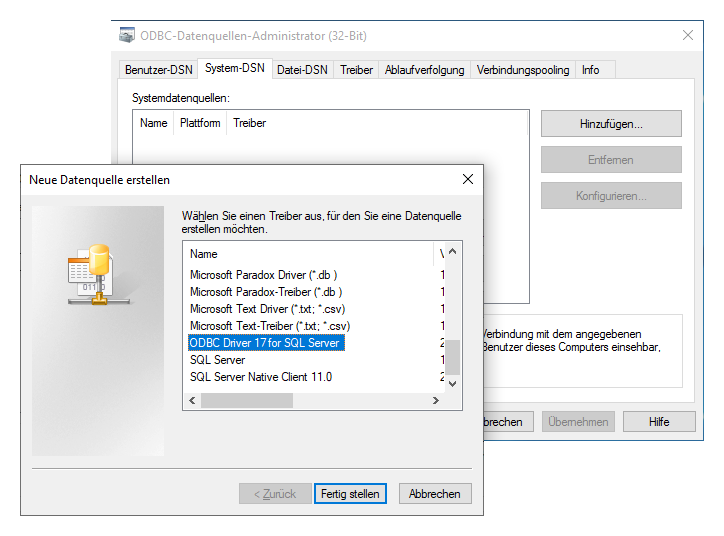Image resolution: width=724 pixels, height=536 pixels.
Task: Close the Neue Datenquelle erstellen dialog
Action: (x=467, y=179)
